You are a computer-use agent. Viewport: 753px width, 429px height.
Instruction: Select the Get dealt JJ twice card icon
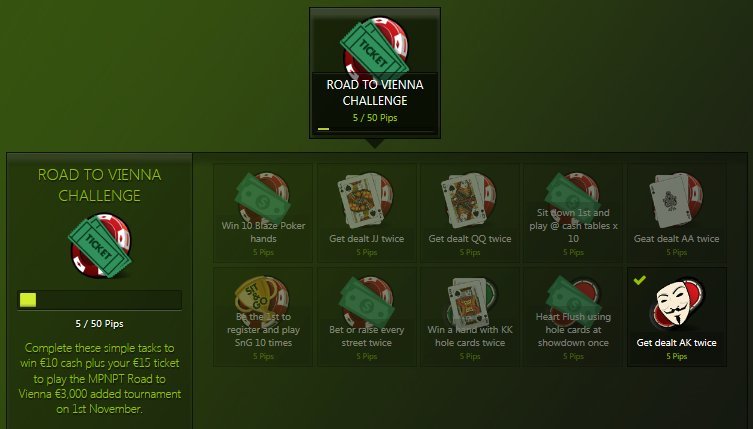tap(366, 201)
